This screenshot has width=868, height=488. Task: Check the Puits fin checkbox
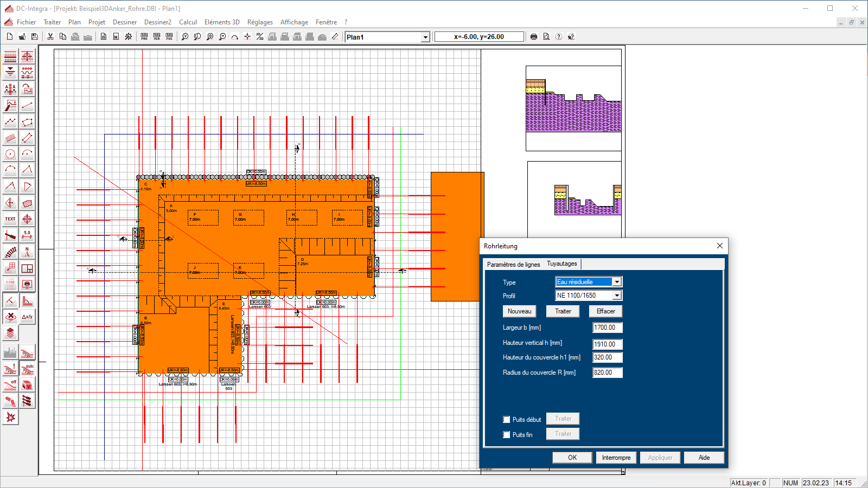[507, 435]
